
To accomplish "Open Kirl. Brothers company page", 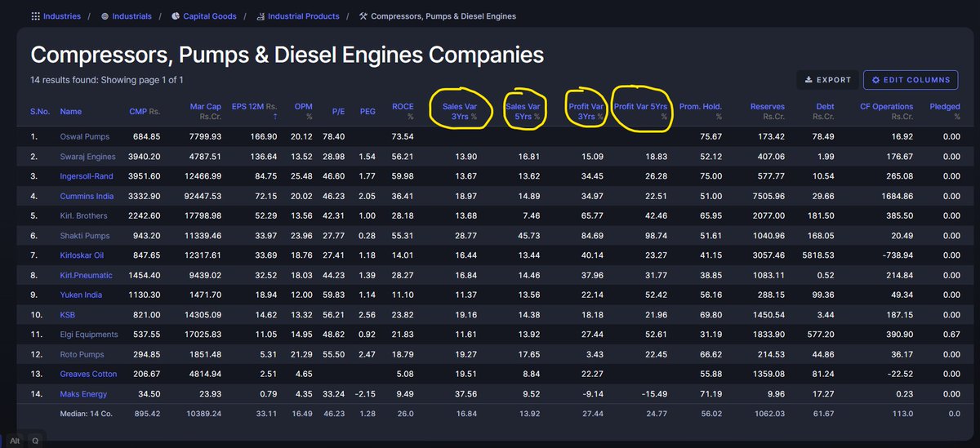I will point(83,215).
